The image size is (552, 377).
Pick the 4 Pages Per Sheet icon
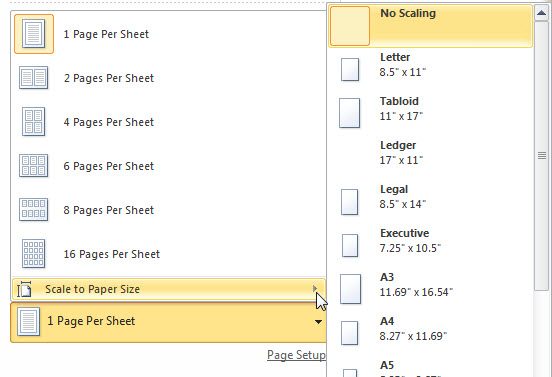point(33,121)
